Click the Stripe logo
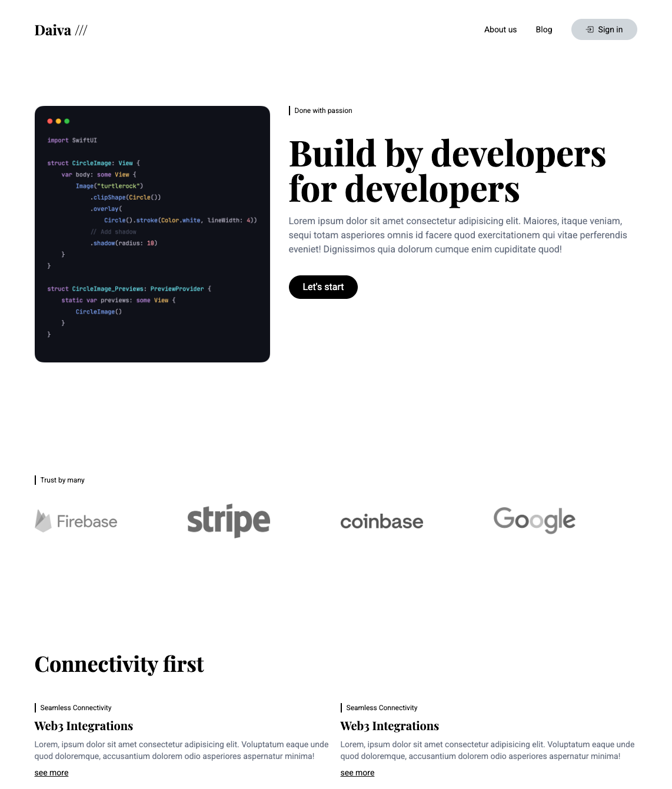Image resolution: width=672 pixels, height=789 pixels. click(x=228, y=521)
